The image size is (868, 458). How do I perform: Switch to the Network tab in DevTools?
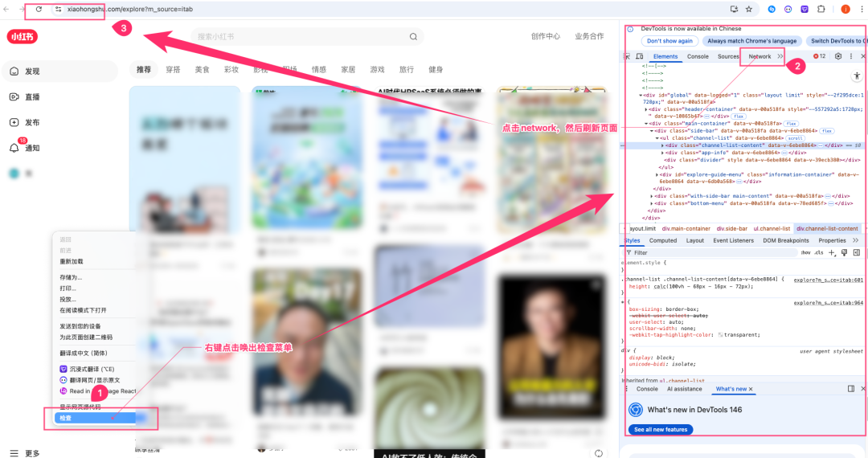point(759,56)
